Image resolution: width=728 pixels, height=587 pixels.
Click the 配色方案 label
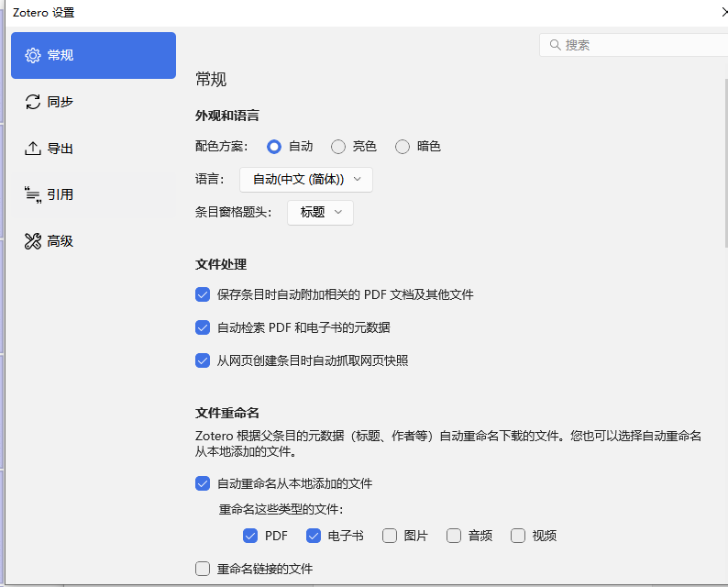pos(222,147)
